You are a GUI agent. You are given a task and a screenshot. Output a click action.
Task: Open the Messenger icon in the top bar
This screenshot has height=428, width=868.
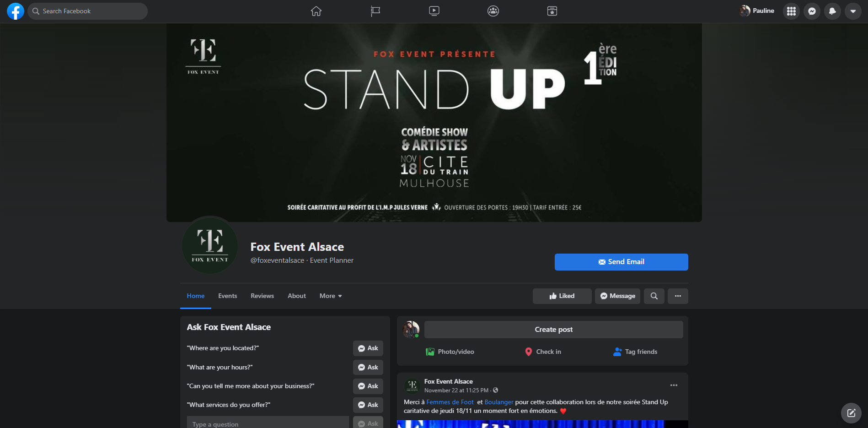tap(812, 11)
